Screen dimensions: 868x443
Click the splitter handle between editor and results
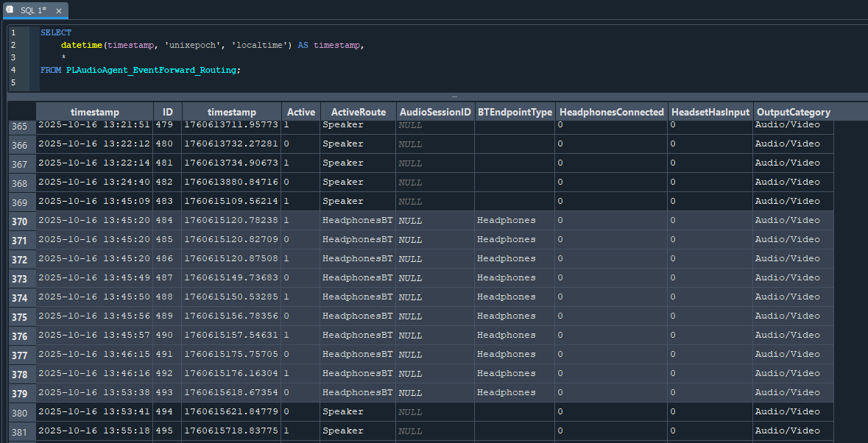tap(454, 96)
